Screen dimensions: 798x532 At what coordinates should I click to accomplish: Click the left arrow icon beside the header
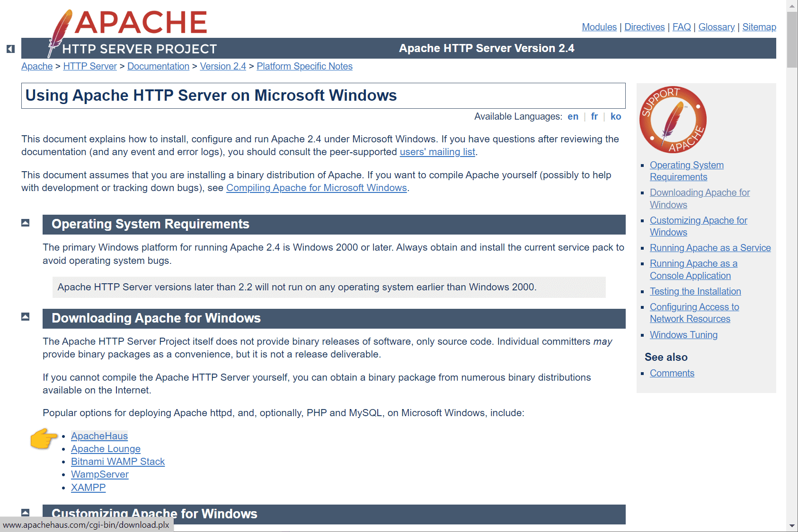click(x=10, y=49)
